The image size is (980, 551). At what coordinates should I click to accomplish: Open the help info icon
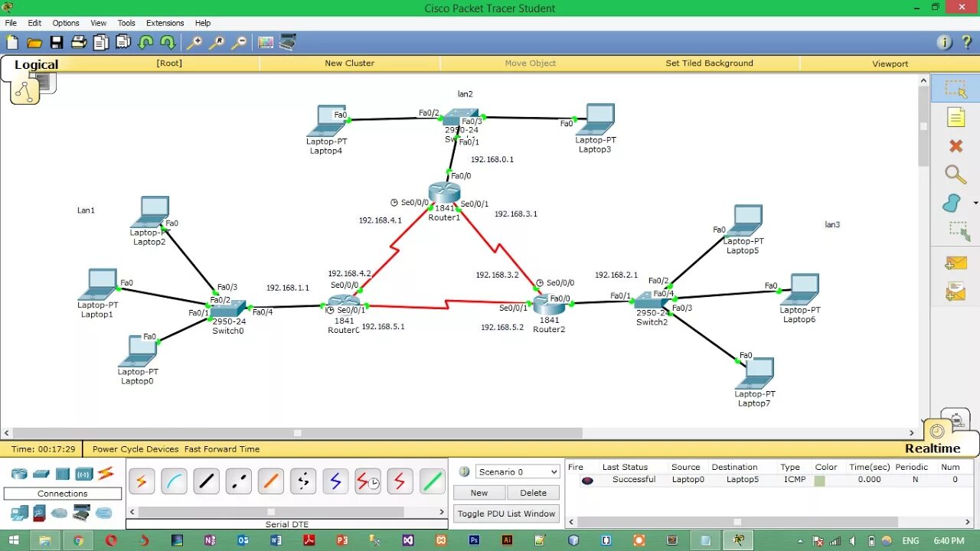click(944, 43)
